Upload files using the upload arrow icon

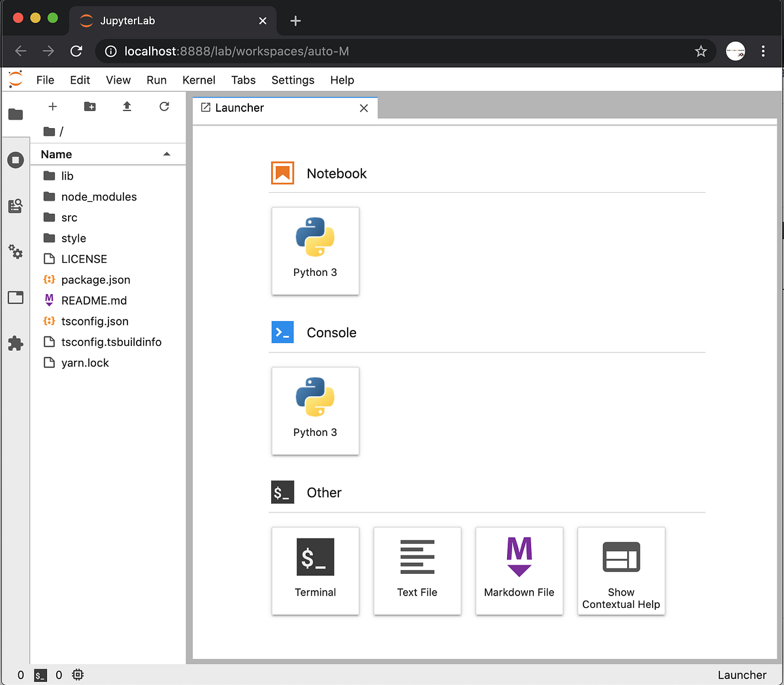(127, 106)
